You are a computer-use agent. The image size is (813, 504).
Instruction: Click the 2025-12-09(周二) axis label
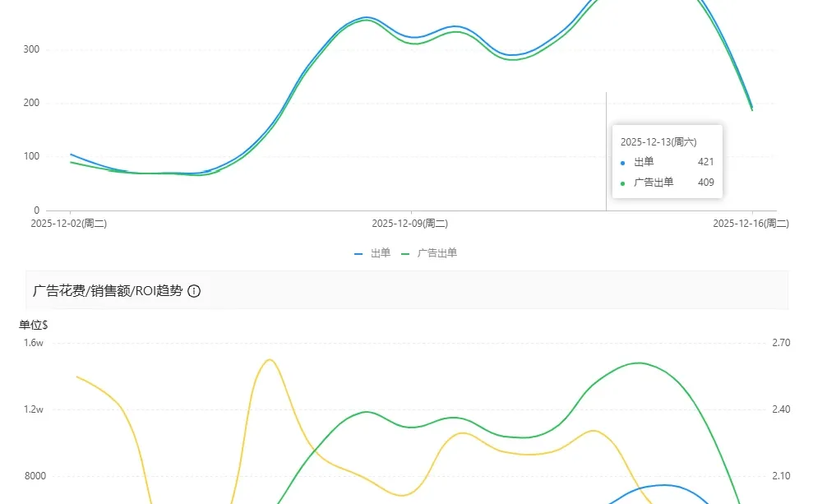point(410,224)
